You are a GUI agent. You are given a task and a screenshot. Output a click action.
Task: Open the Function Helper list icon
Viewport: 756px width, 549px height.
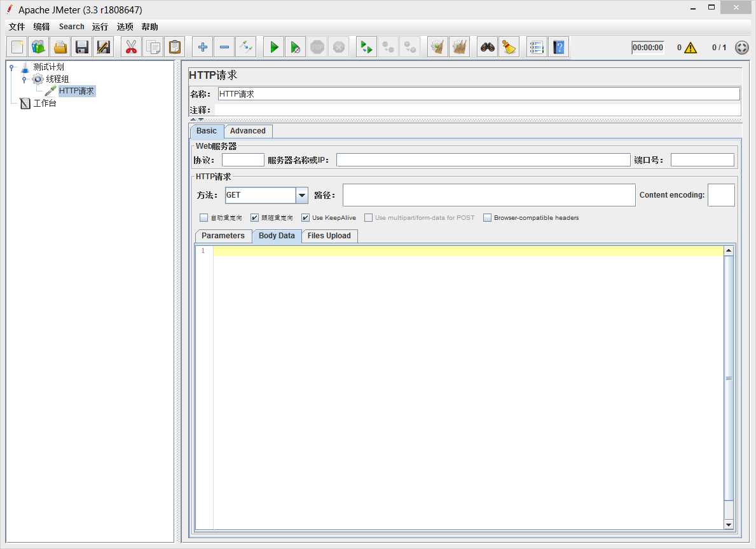click(x=537, y=47)
